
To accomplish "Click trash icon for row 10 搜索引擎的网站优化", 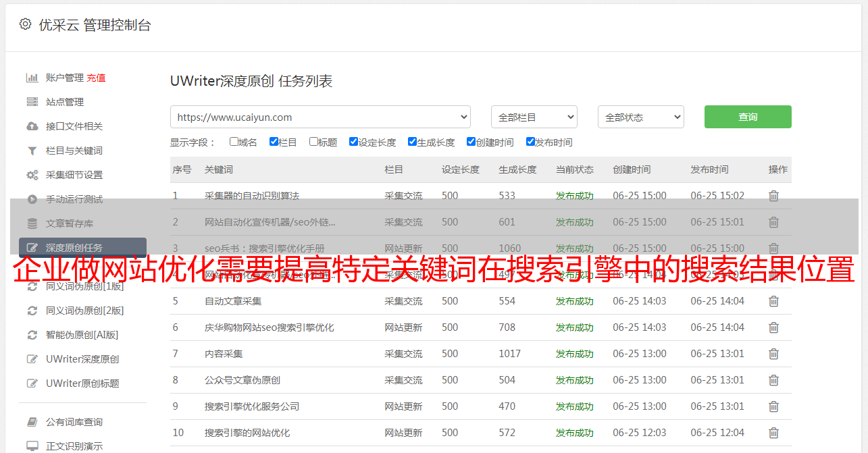I will (x=773, y=433).
